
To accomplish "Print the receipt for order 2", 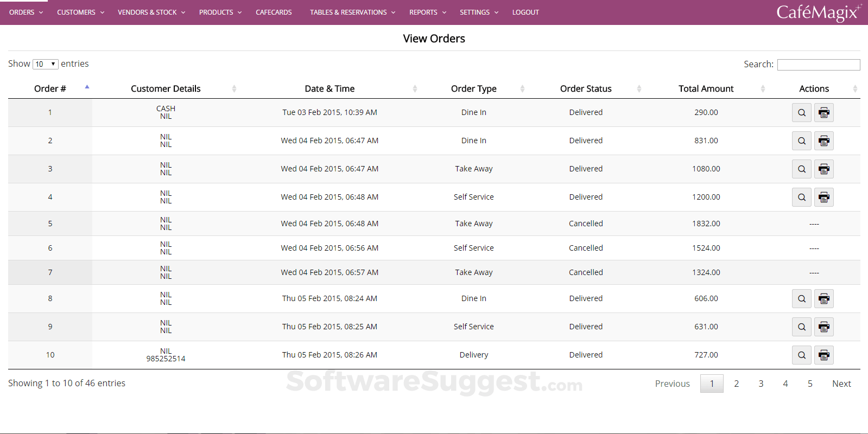I will click(823, 141).
